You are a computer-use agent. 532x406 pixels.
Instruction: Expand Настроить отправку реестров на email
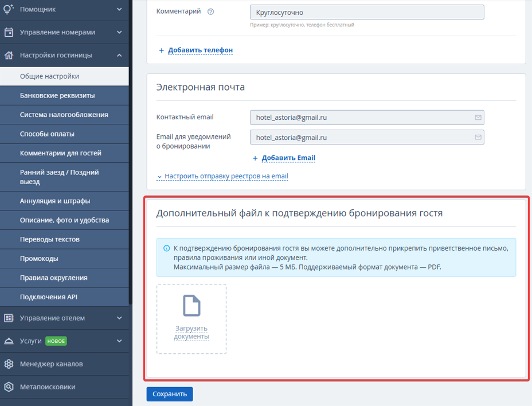click(x=222, y=176)
